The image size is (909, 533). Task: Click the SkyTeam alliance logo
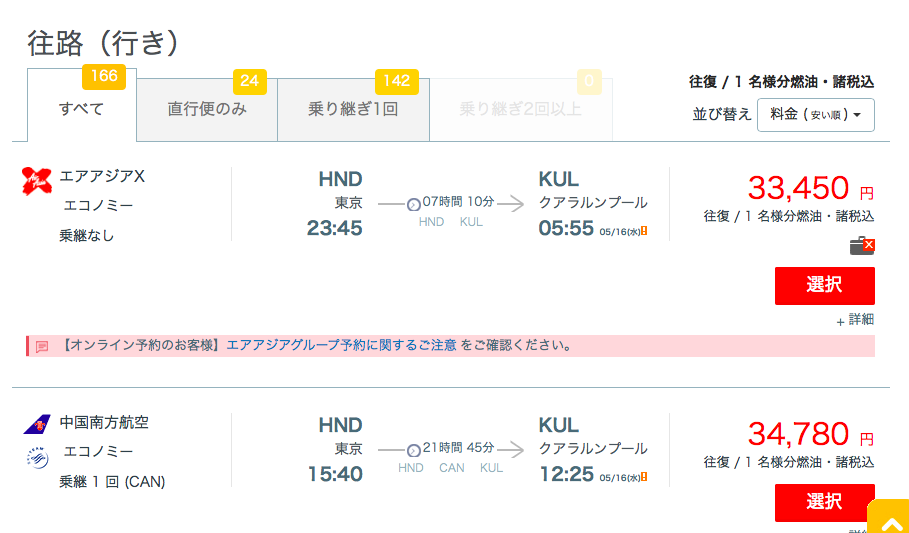coord(38,458)
